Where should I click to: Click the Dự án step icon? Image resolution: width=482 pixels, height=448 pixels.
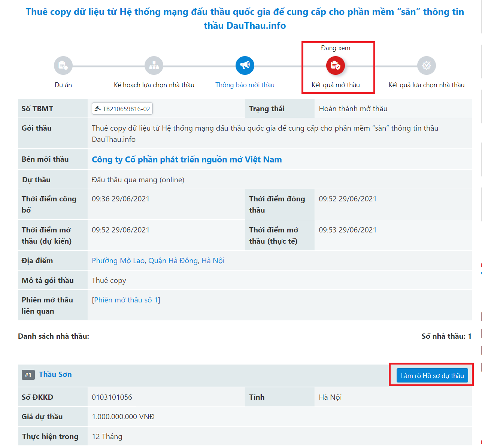click(x=63, y=65)
